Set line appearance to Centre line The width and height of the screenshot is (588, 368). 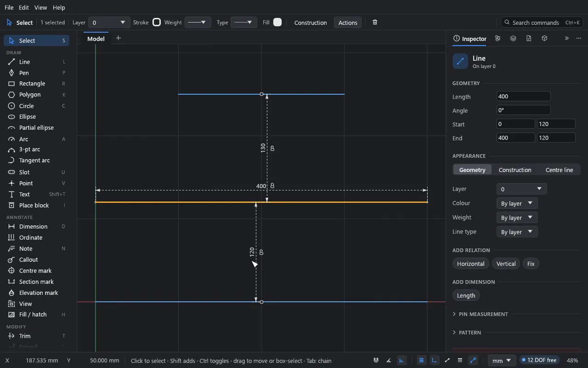(559, 170)
